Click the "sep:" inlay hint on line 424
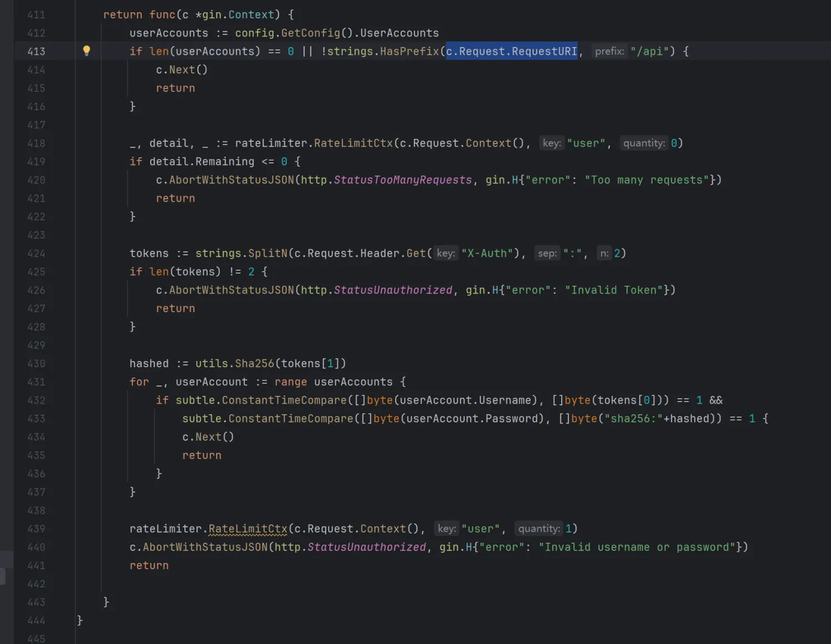This screenshot has height=644, width=831. (547, 254)
